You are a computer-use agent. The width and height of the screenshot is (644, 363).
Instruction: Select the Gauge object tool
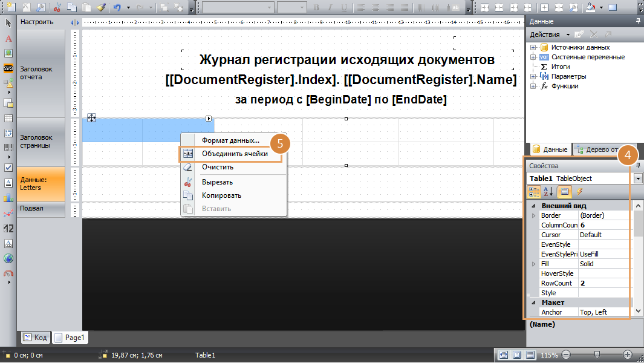coord(8,273)
